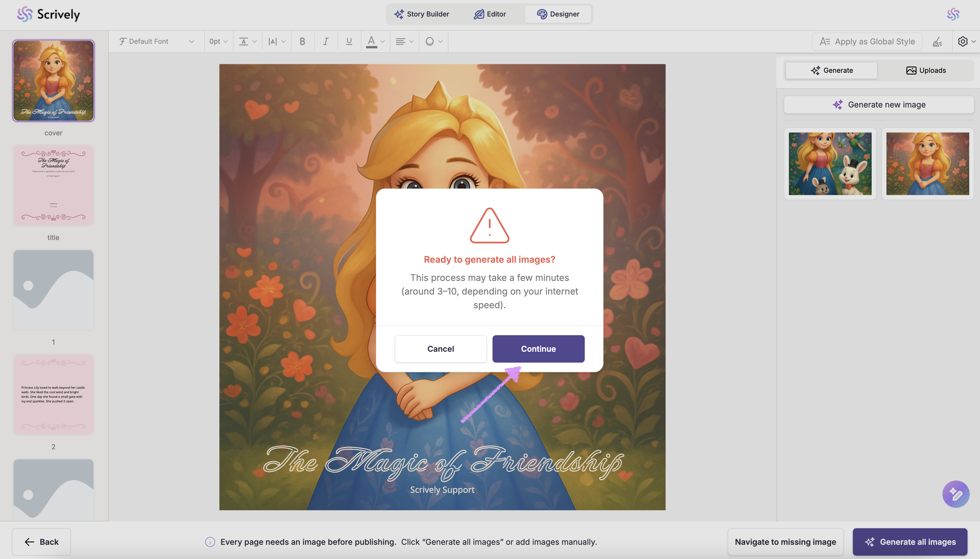Expand the 0pt font size dropdown

pos(218,42)
